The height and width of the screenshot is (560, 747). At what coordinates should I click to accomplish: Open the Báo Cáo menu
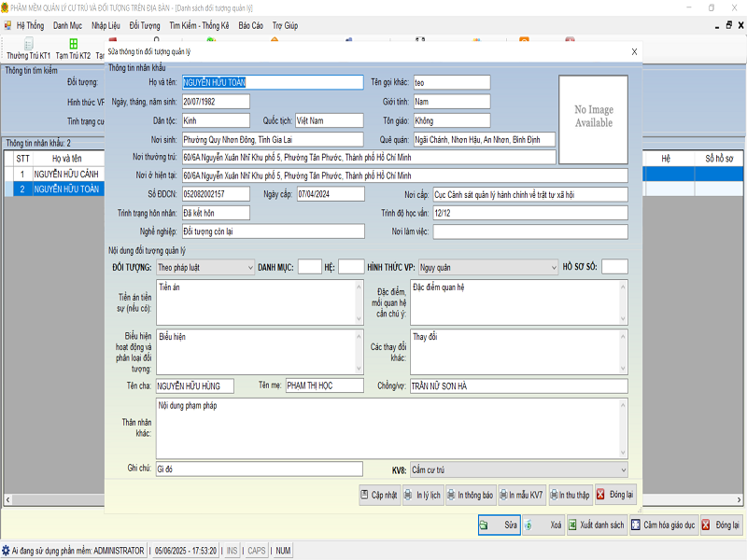point(250,25)
